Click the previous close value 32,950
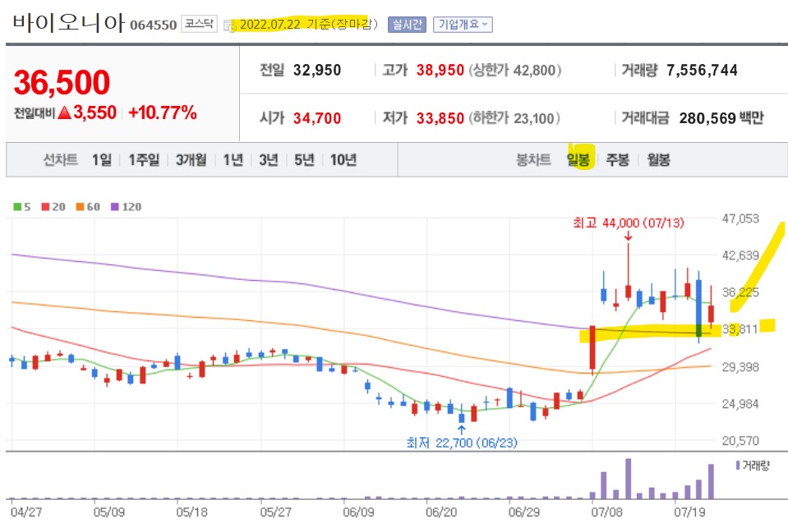 317,71
